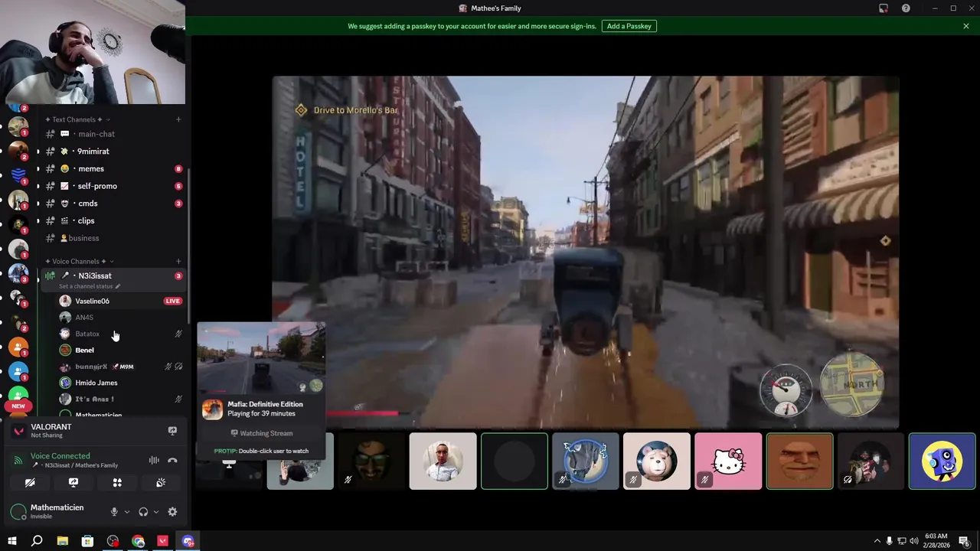This screenshot has width=980, height=551.
Task: Click the Add a Passkey button
Action: coord(629,26)
